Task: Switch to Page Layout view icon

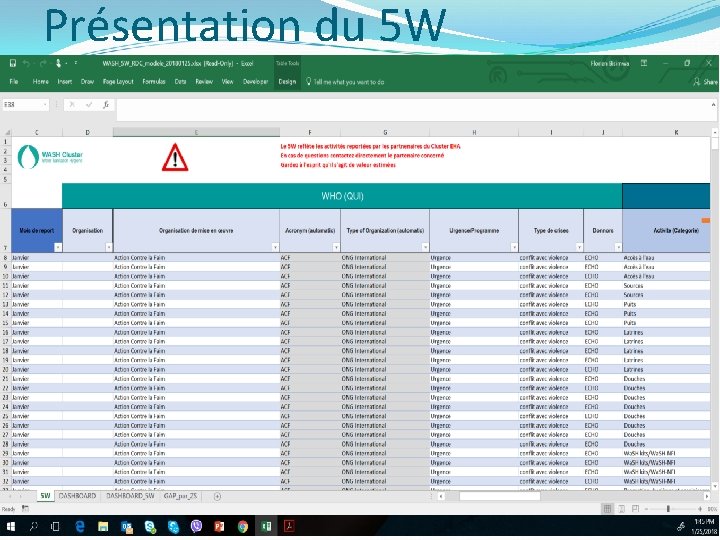Action: pos(621,509)
